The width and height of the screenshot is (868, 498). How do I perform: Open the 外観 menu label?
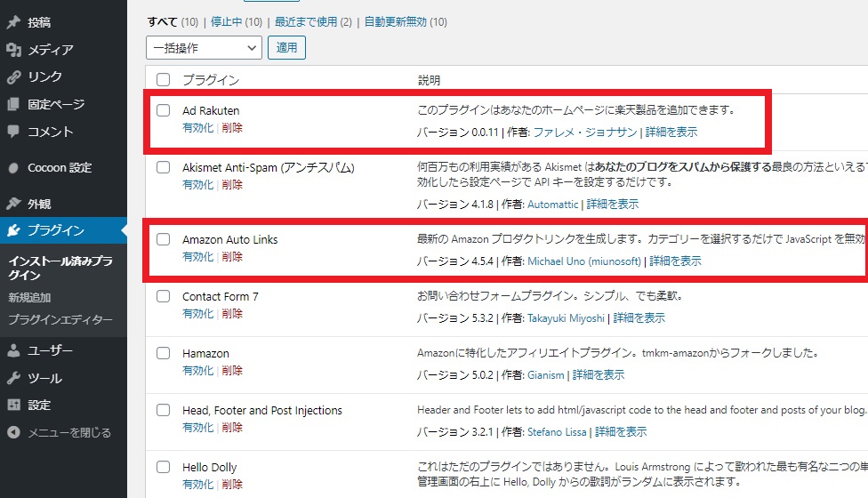[x=39, y=204]
